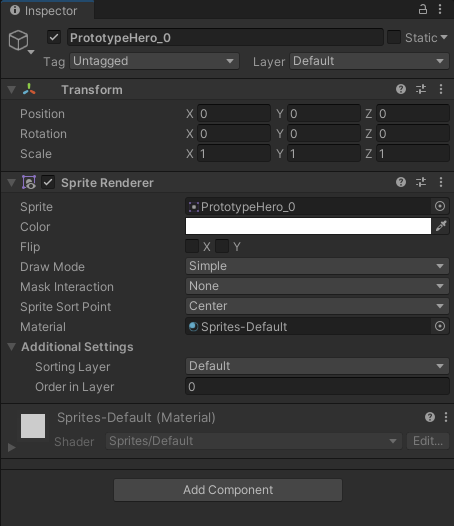Open Sprite Renderer context menu dots

[x=441, y=182]
